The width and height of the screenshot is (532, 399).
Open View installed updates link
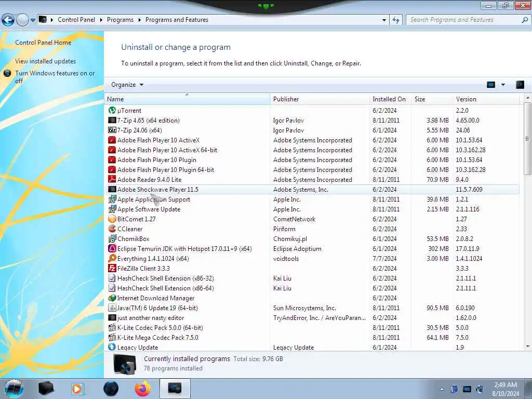click(x=46, y=61)
